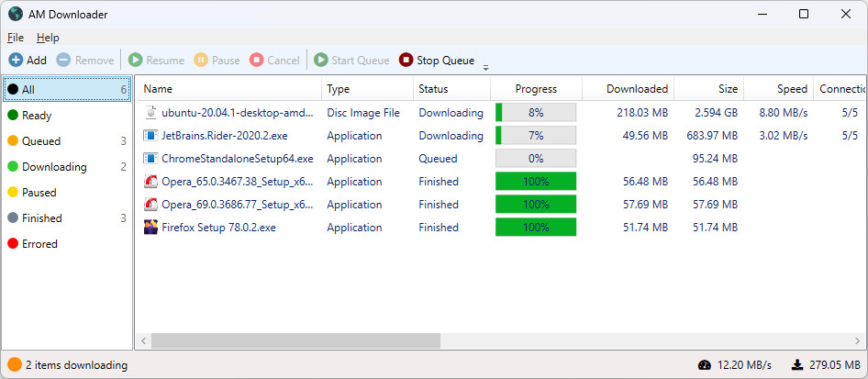Click the orange status indicator icon
Viewport: 868px width, 379px height.
click(x=15, y=364)
